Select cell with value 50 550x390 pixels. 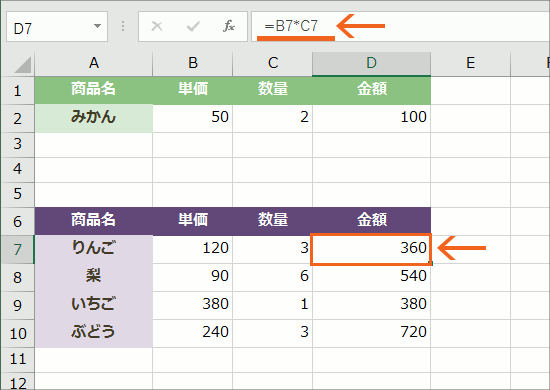(x=193, y=119)
